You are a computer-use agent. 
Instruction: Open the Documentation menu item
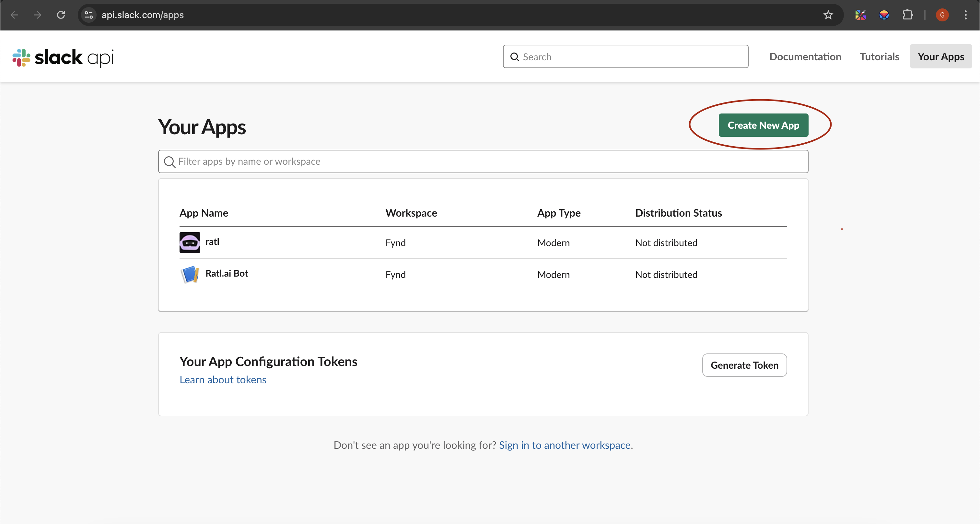click(x=805, y=57)
